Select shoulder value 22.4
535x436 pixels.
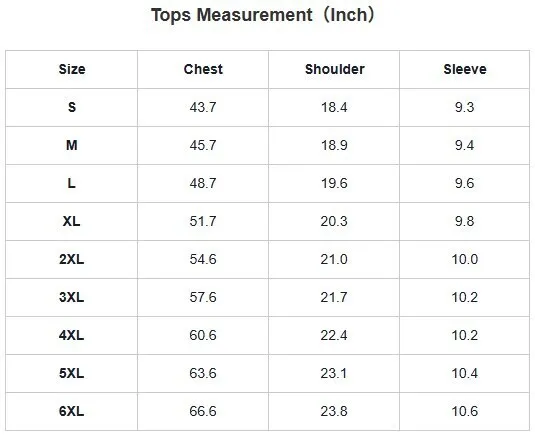click(334, 335)
